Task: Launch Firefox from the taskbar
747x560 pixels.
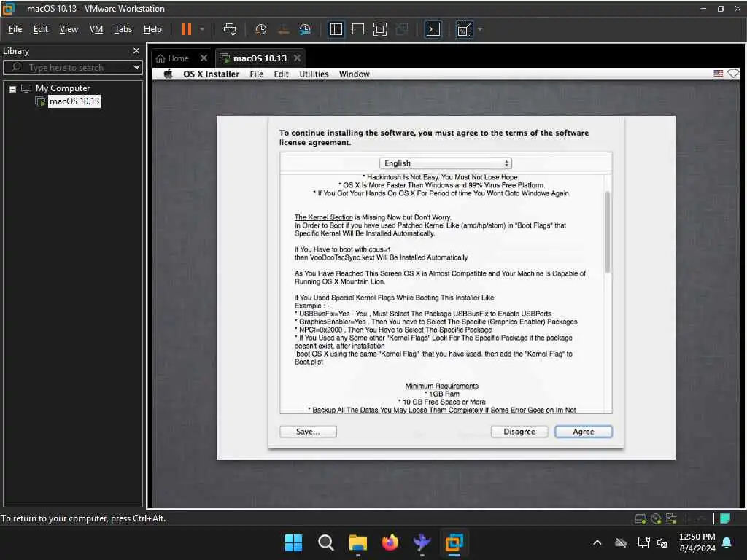Action: (390, 542)
